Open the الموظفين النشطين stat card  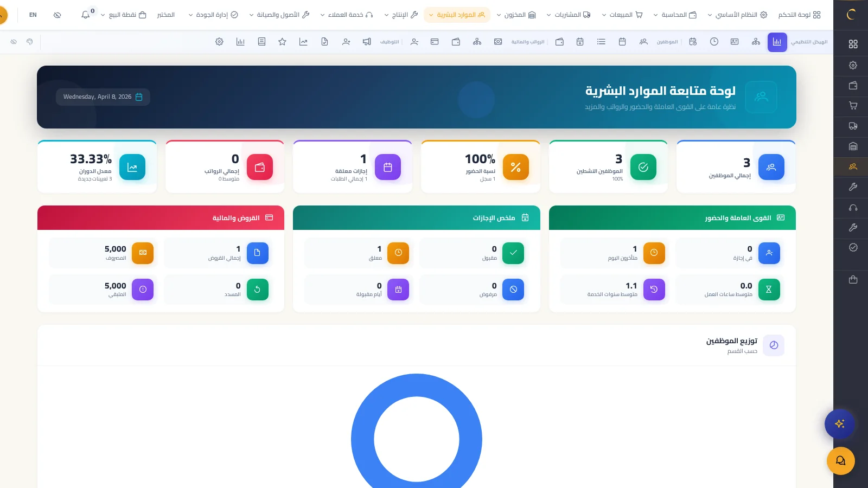(x=608, y=166)
